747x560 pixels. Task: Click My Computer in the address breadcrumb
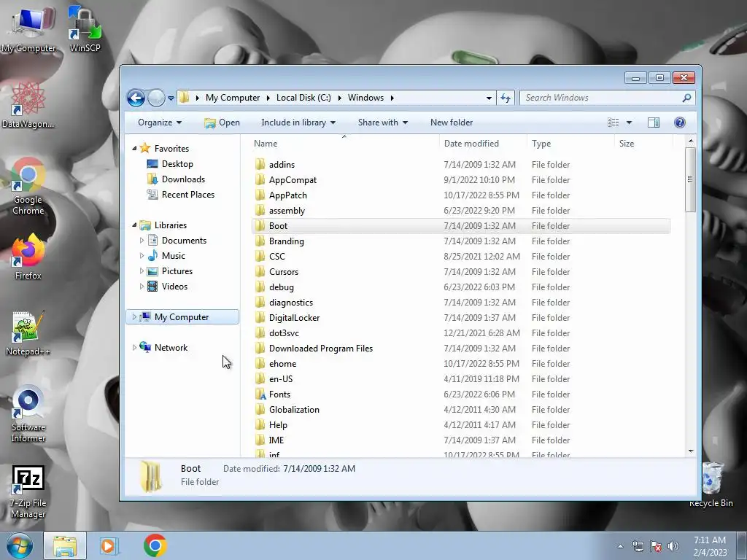click(x=233, y=98)
